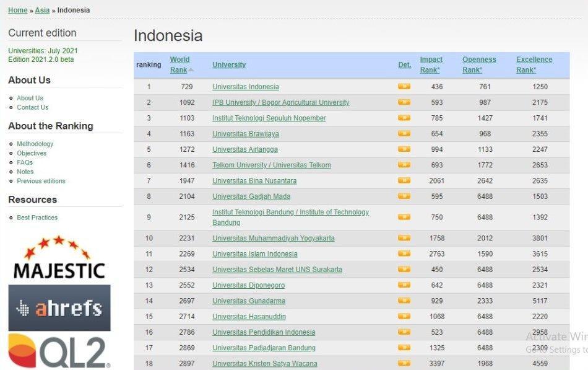Image resolution: width=588 pixels, height=370 pixels.
Task: Open details icon for IPB University row
Action: pyautogui.click(x=404, y=102)
